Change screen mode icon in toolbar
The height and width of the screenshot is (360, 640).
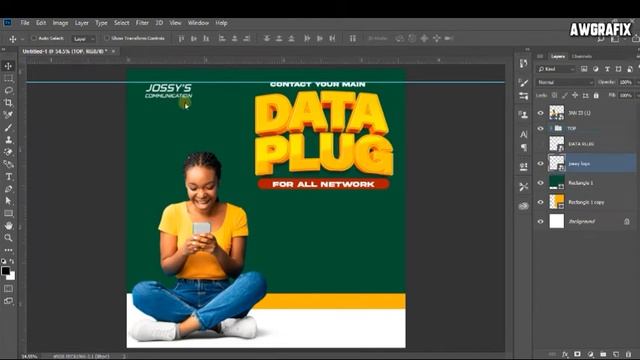tap(8, 301)
